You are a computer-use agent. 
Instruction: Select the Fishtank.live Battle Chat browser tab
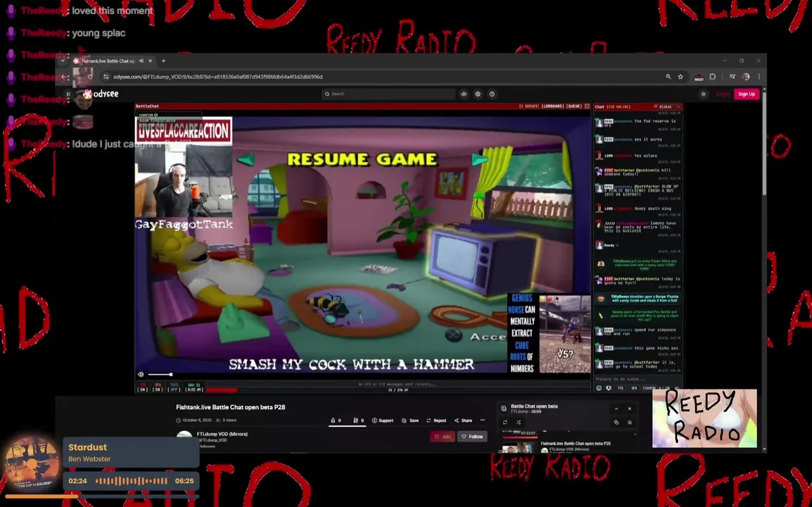coord(109,61)
